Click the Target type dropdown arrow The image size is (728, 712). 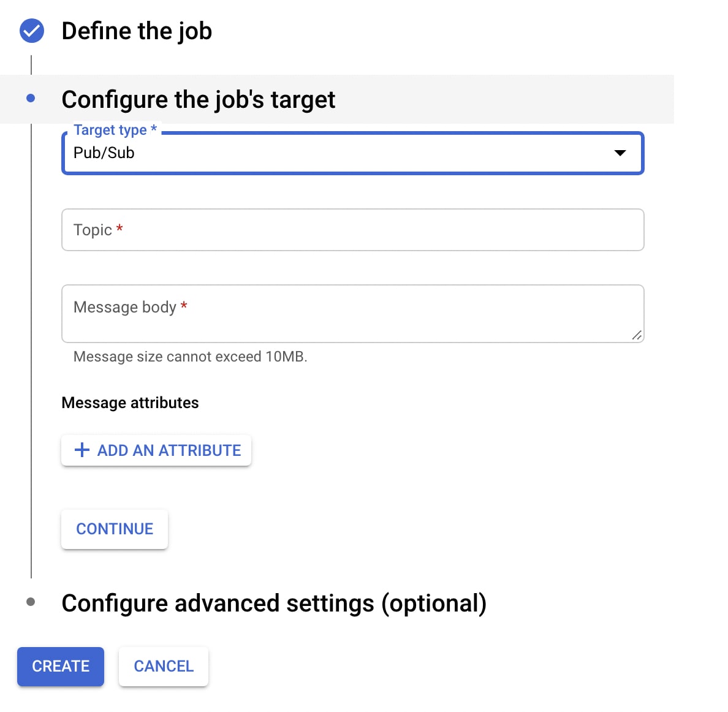coord(620,153)
